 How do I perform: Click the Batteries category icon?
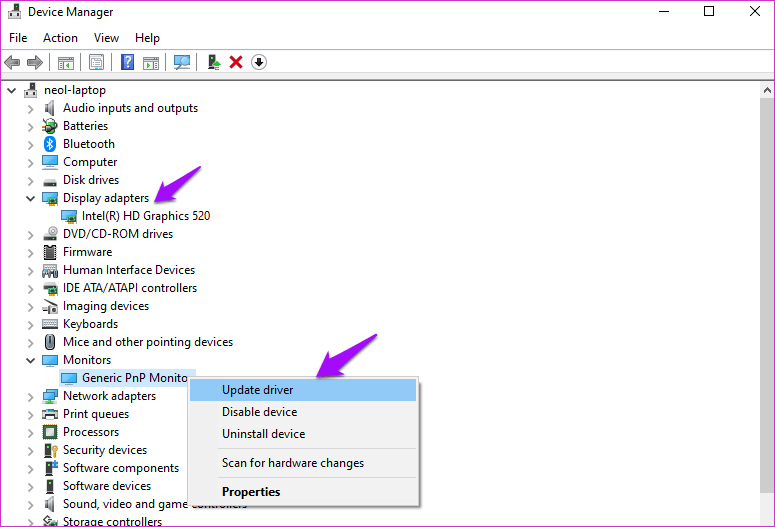49,126
